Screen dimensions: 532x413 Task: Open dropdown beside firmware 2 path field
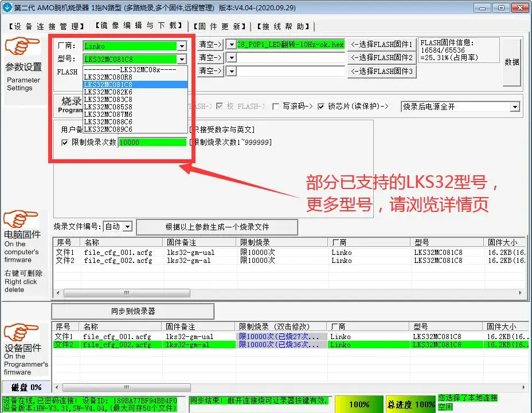232,58
